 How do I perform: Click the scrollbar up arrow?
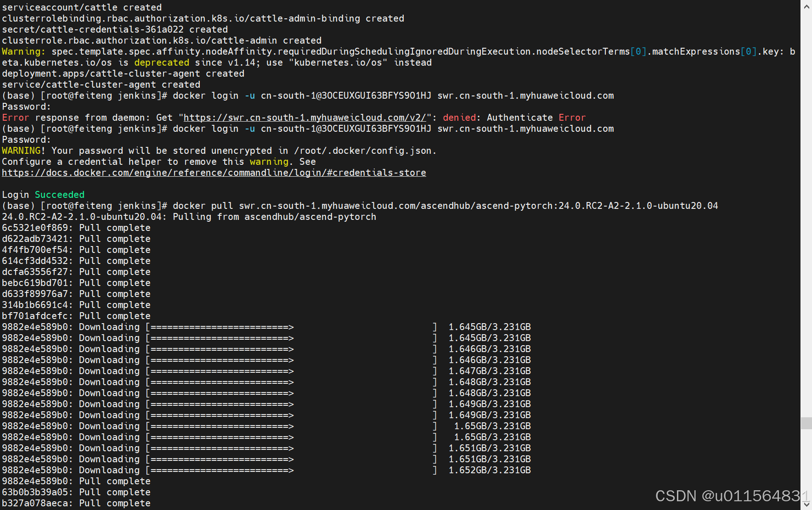click(806, 6)
